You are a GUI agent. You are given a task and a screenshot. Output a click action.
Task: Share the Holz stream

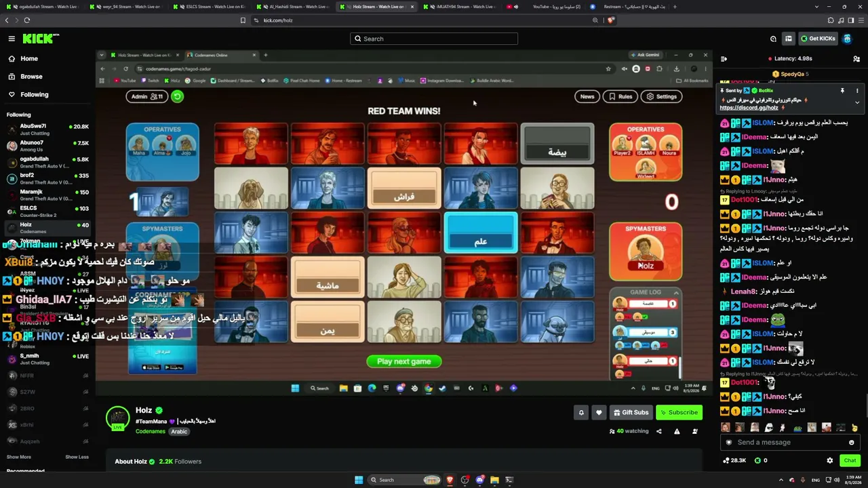(658, 431)
